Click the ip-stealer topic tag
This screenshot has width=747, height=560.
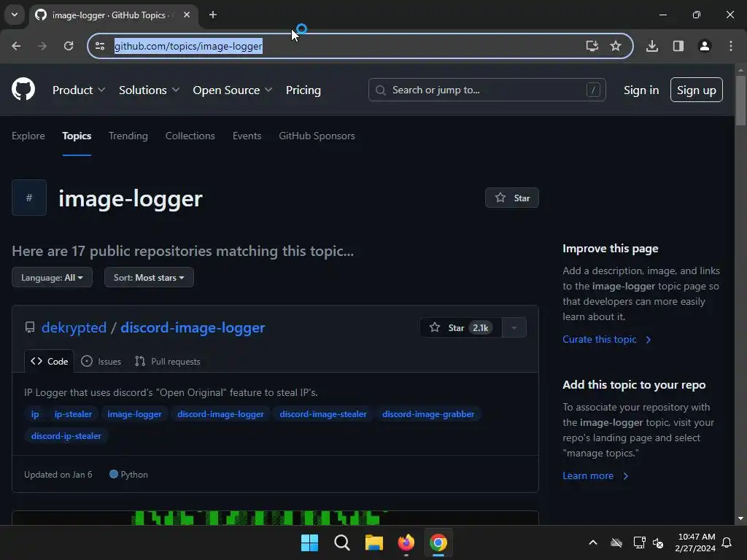73,414
